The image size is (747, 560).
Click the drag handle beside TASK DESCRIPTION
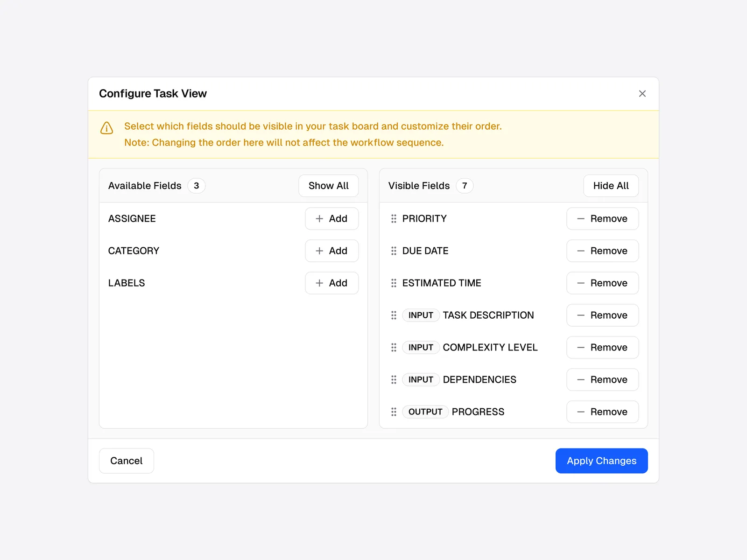coord(394,315)
